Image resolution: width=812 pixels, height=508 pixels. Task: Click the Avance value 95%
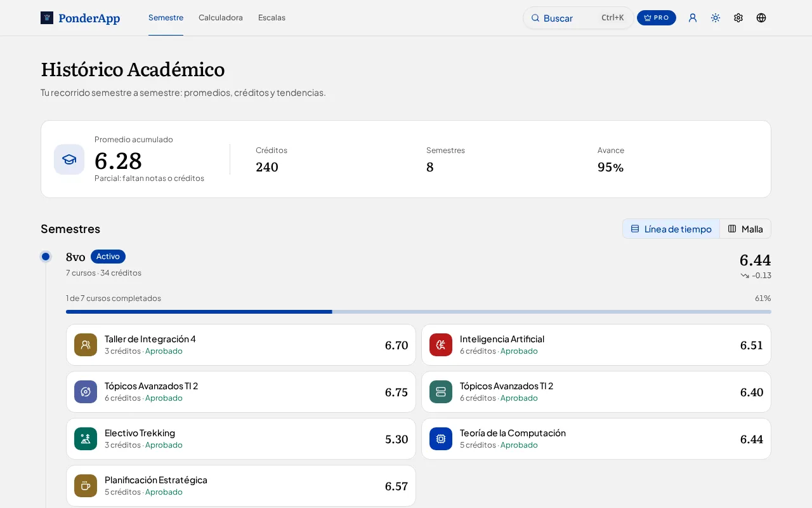click(x=610, y=167)
